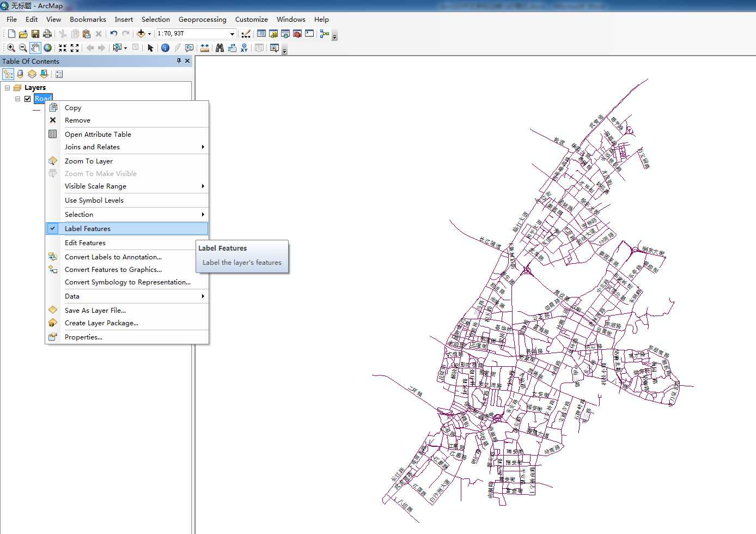Open the Catalog window icon
This screenshot has height=534, width=756.
(273, 34)
